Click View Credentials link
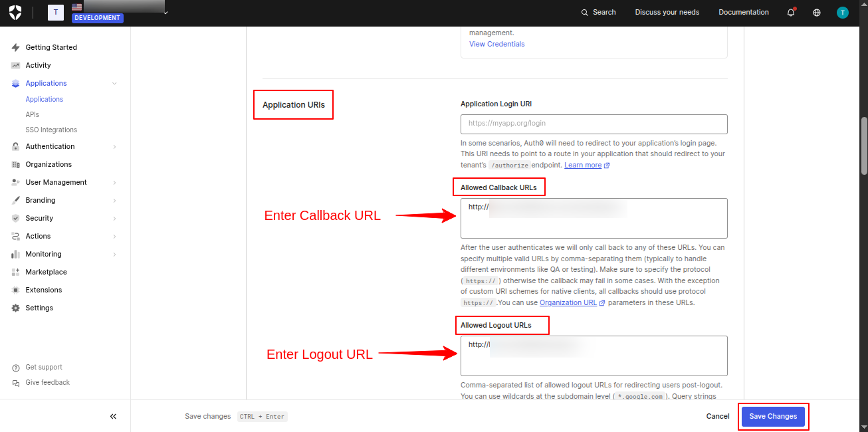 click(x=496, y=44)
